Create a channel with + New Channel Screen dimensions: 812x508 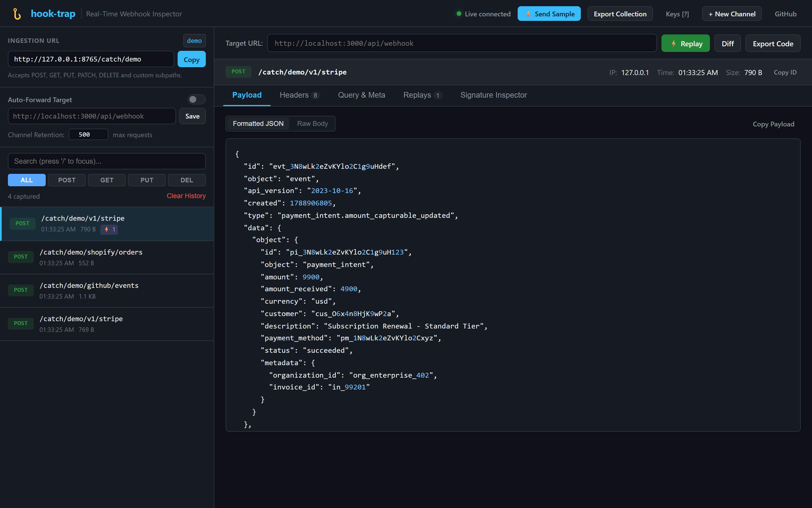coord(732,14)
